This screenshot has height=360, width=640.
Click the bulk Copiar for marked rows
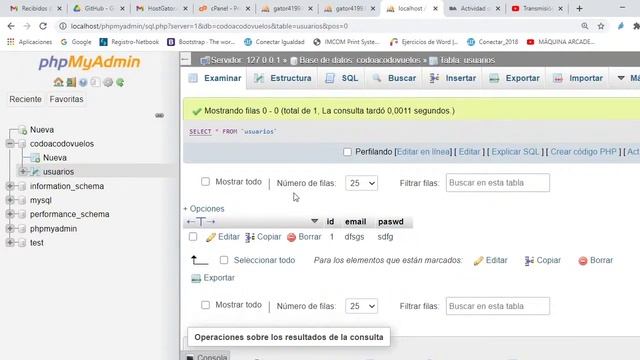click(529, 260)
